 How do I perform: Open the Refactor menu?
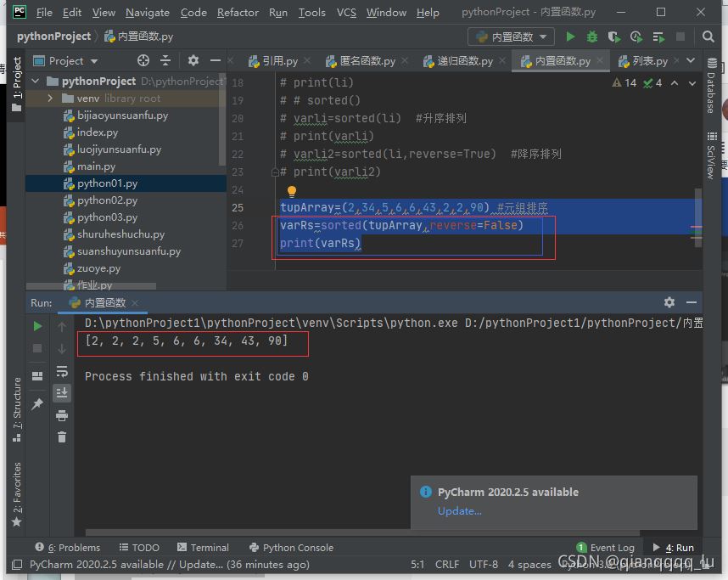pos(238,12)
